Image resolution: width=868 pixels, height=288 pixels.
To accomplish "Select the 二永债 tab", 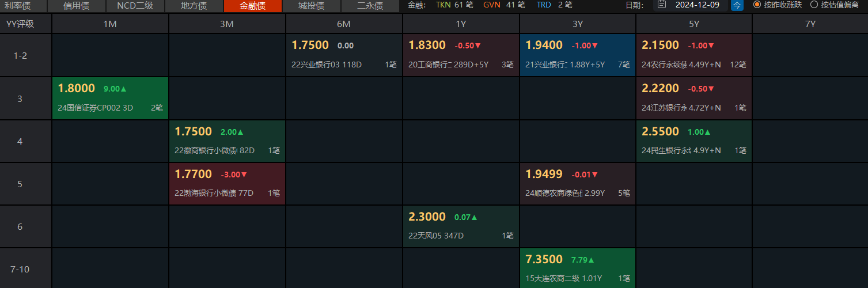I will click(370, 6).
